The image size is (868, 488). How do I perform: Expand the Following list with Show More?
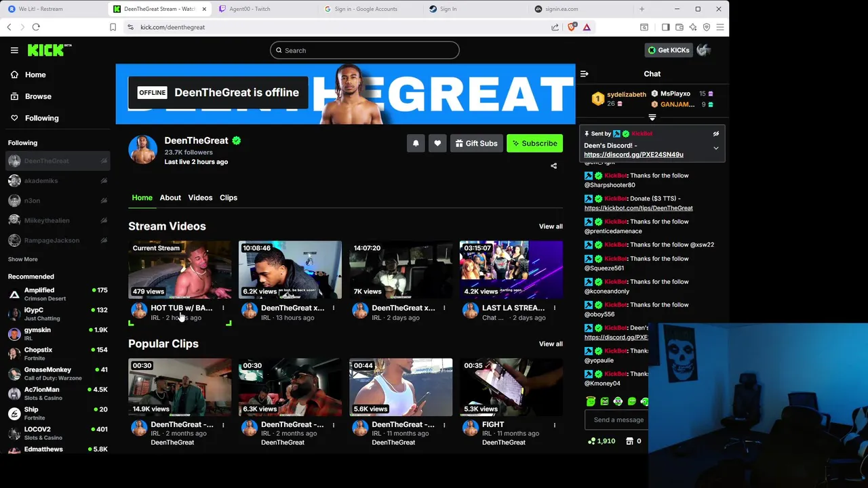coord(22,259)
